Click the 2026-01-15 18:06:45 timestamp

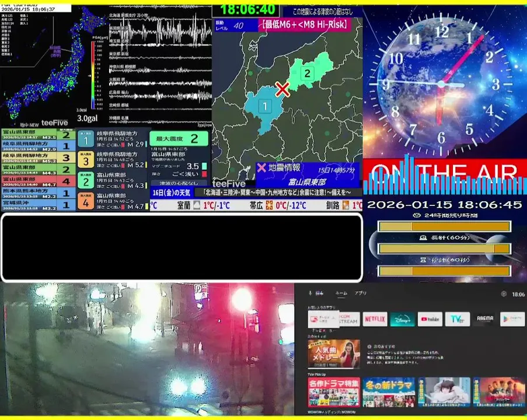[x=444, y=205]
